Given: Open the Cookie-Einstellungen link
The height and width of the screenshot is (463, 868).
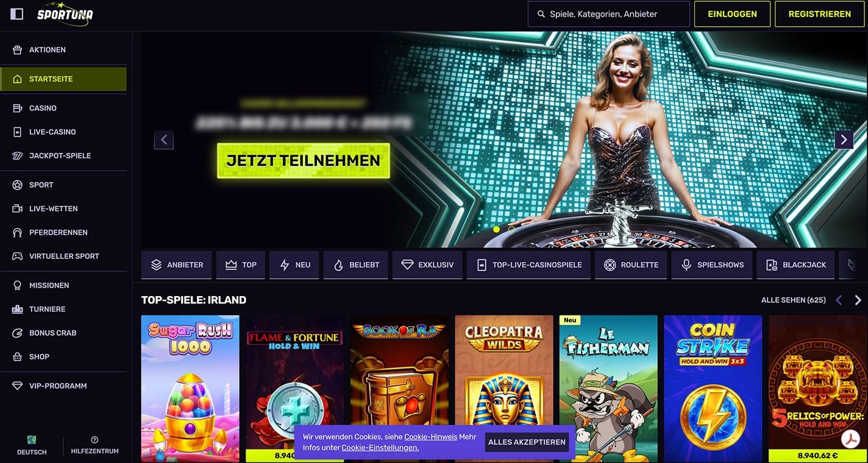Looking at the screenshot, I should point(380,448).
